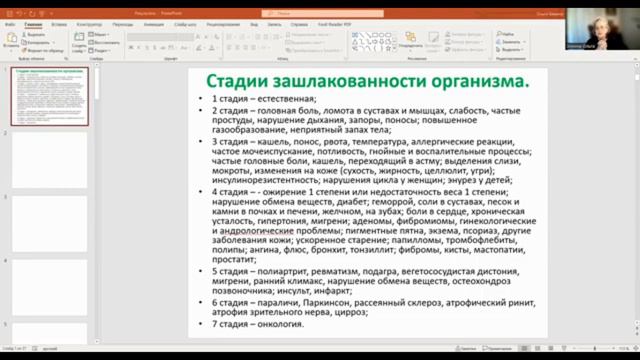Click the Start From Beginning icon in quick access toolbar
This screenshot has height=360, width=640.
tap(42, 13)
